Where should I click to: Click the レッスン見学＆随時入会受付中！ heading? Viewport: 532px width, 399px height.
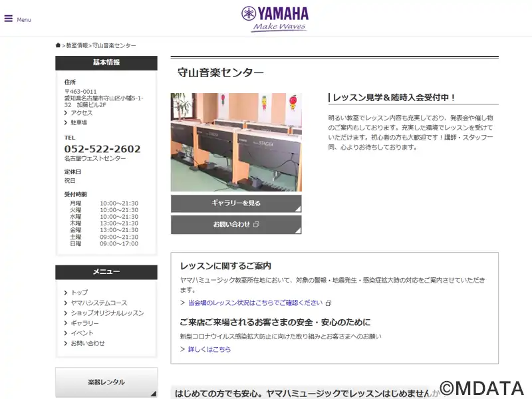(x=394, y=98)
